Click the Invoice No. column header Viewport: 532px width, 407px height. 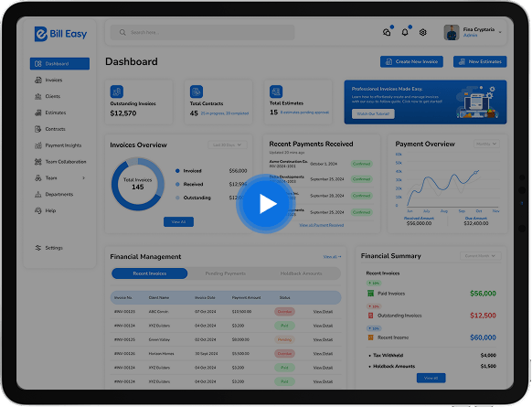point(123,297)
